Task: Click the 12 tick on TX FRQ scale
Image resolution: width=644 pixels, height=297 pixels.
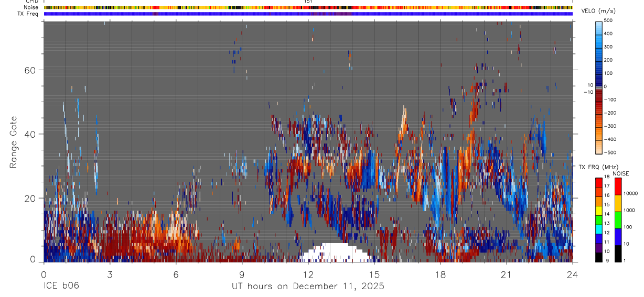Action: pos(607,233)
